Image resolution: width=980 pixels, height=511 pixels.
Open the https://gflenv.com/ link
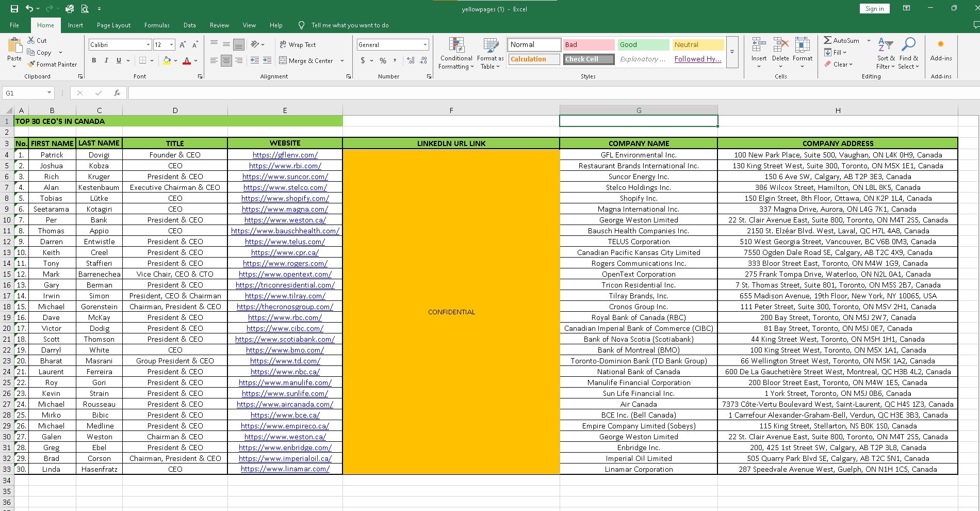[x=285, y=154]
